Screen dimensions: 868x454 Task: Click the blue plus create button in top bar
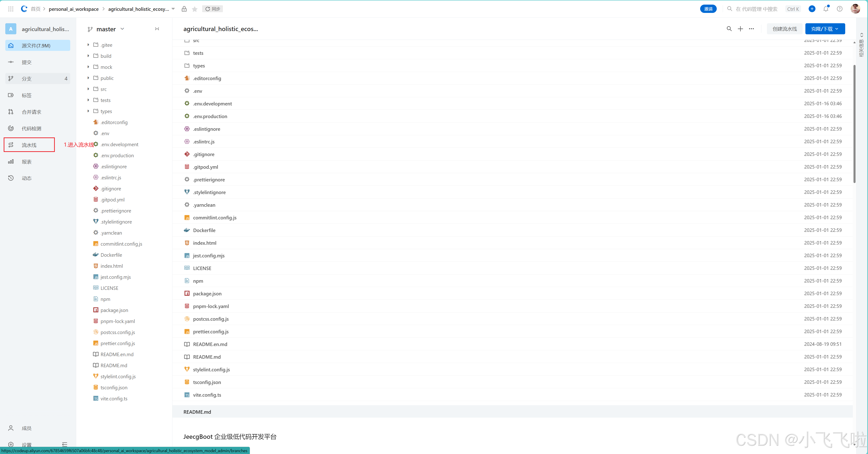coord(812,9)
